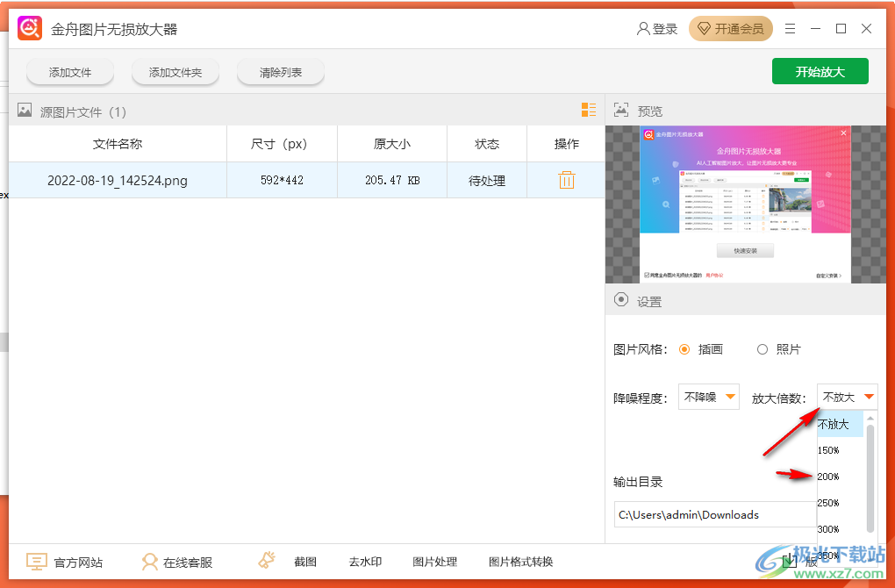The height and width of the screenshot is (588, 895).
Task: Open the 截图 screenshot tool link
Action: coord(305,562)
